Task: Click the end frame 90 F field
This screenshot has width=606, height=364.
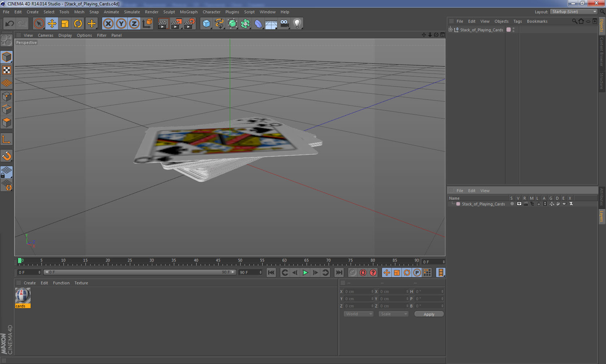Action: [250, 272]
